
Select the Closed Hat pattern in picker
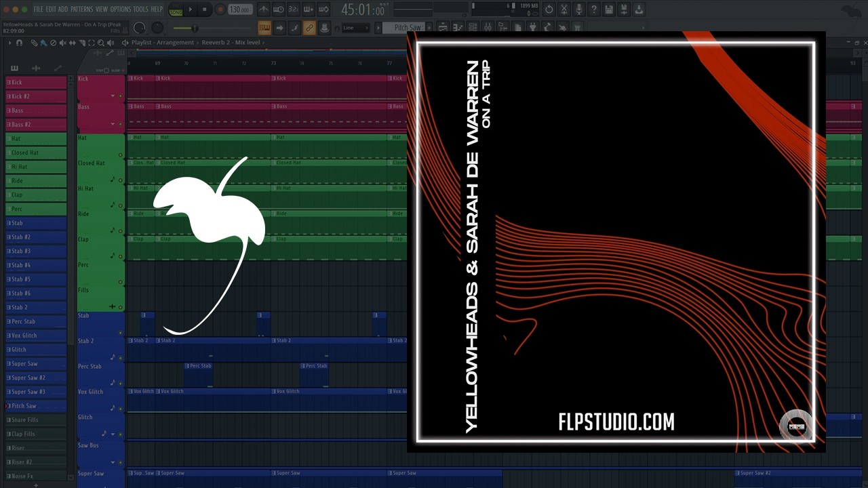pos(36,152)
